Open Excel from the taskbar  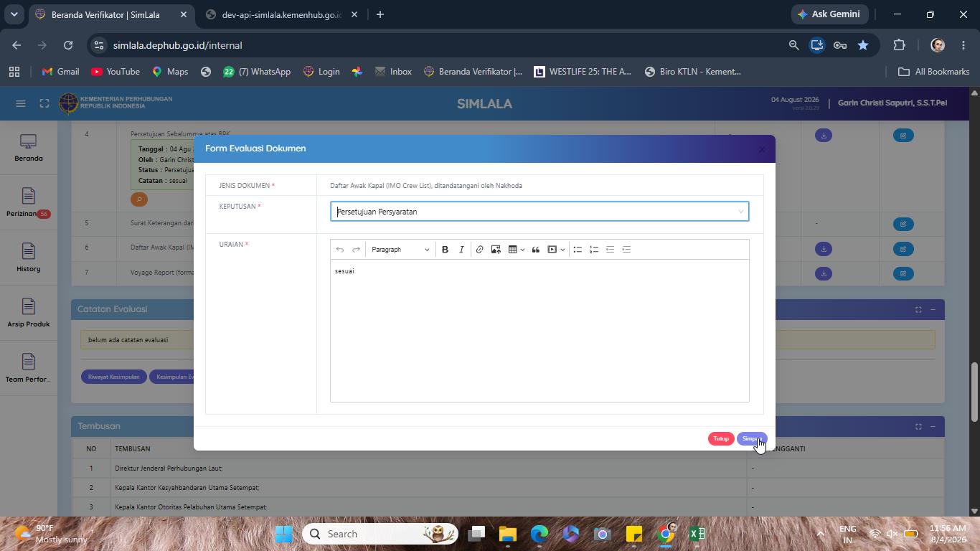point(697,534)
